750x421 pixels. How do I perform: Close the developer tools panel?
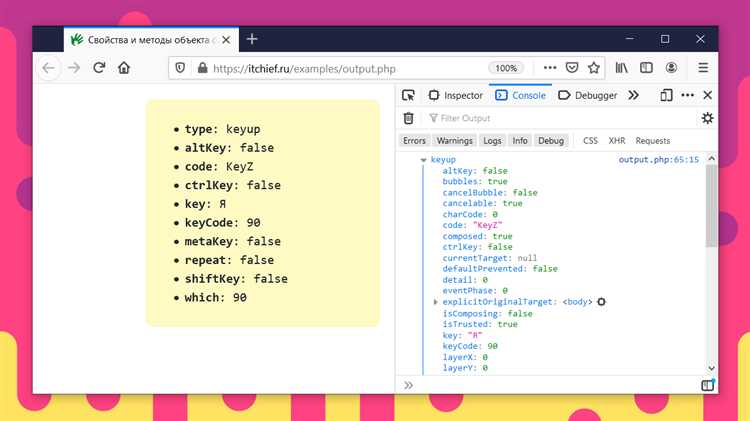[x=708, y=95]
